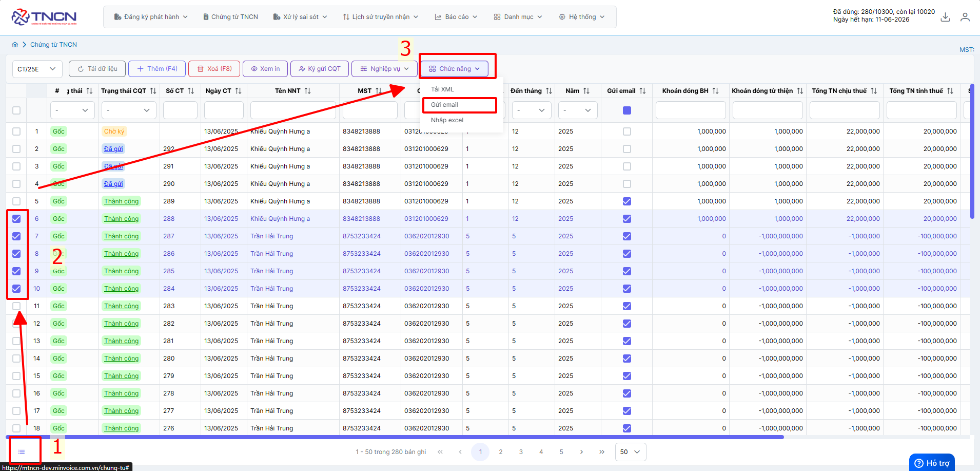Open Báo cáo menu
Viewport: 980px width, 471px height.
coord(456,17)
